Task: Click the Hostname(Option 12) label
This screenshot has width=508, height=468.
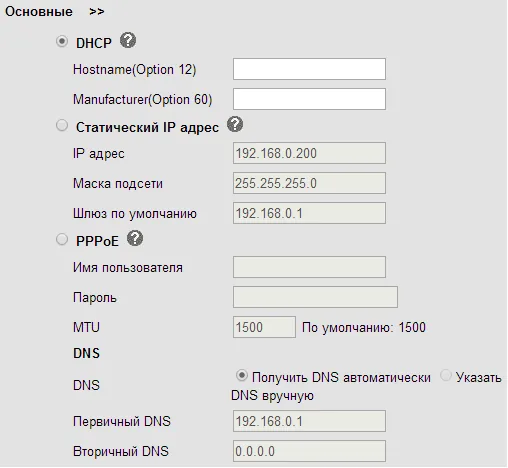Action: point(135,70)
